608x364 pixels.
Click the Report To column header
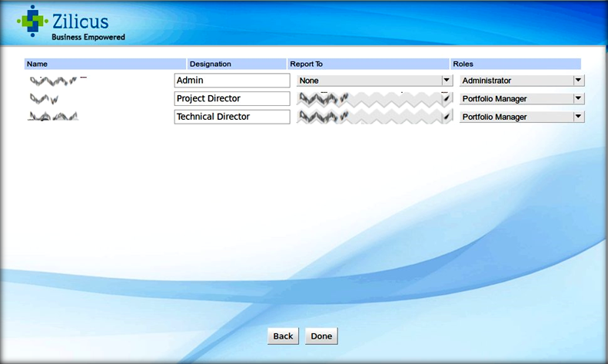(x=306, y=65)
